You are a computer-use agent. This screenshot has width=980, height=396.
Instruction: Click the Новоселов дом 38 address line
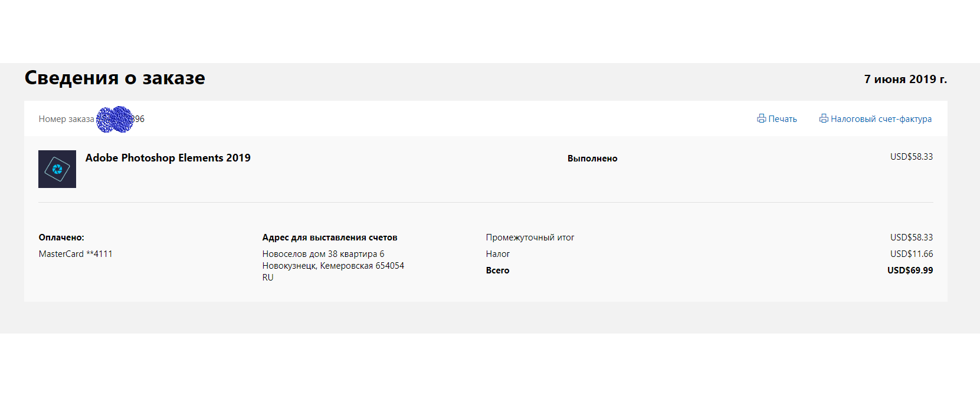(323, 254)
